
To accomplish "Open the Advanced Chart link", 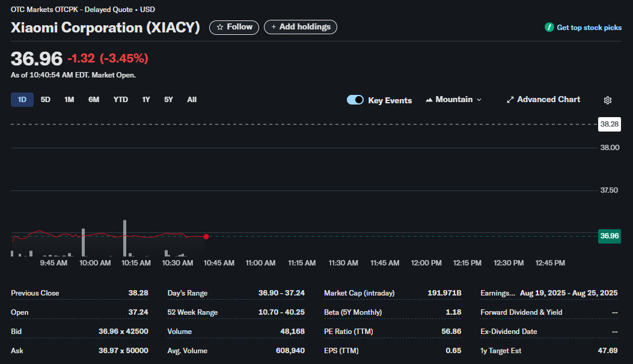I will (543, 100).
